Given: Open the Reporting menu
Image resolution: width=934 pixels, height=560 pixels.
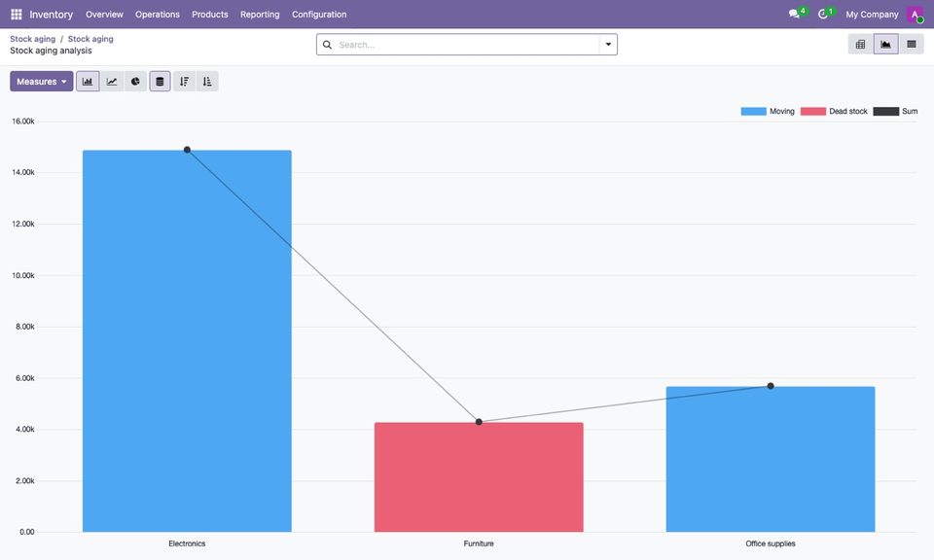Looking at the screenshot, I should [x=260, y=15].
